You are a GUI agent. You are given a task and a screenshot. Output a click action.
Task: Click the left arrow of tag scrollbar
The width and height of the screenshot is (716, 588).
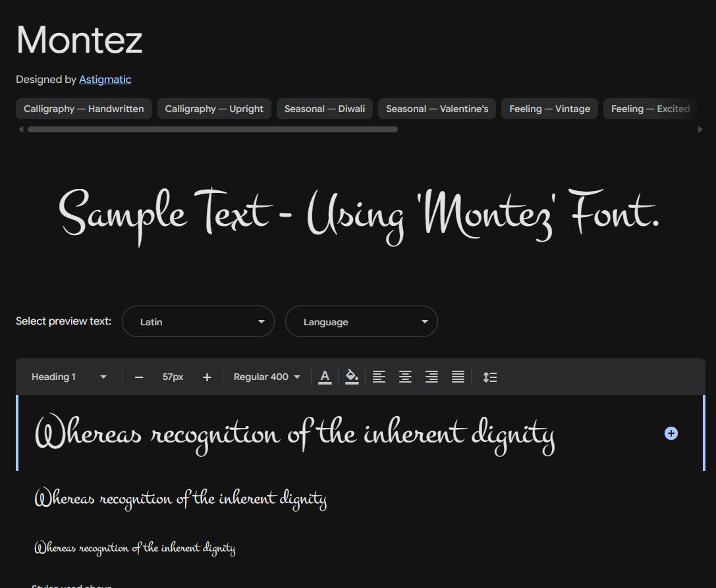coord(21,130)
